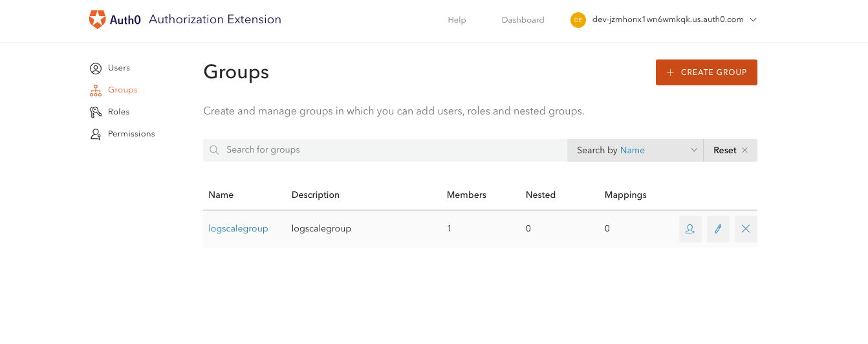Open the Users section icon
Image resolution: width=868 pixels, height=344 pixels.
(x=96, y=68)
